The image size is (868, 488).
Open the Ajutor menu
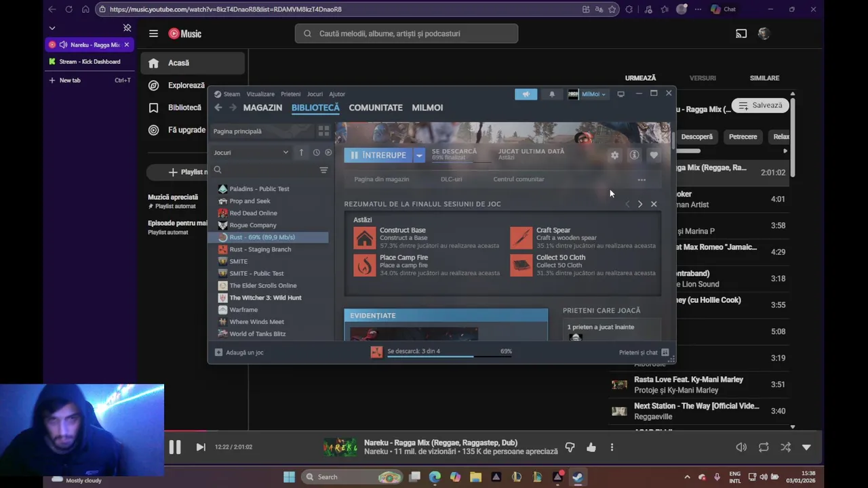point(337,94)
